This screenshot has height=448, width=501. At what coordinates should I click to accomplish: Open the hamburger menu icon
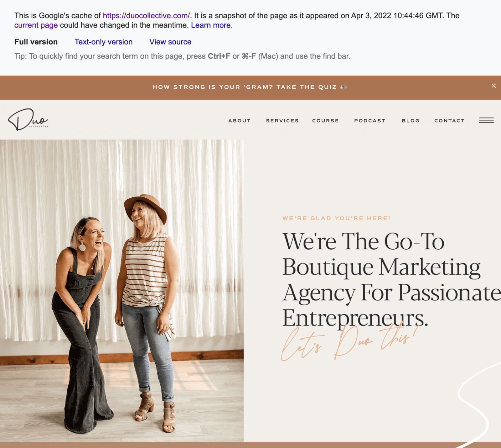[486, 120]
